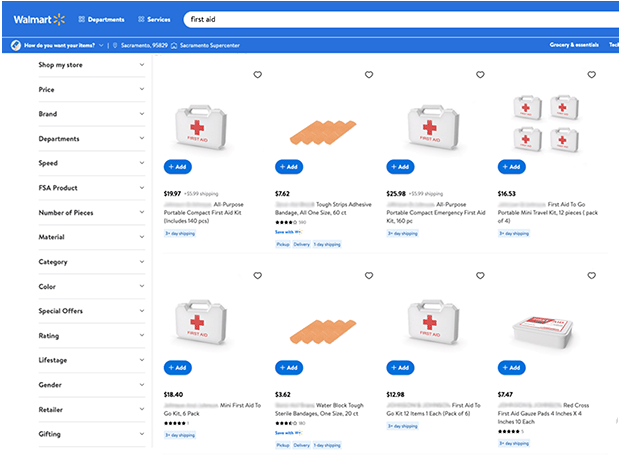The width and height of the screenshot is (620, 463).
Task: Click heart icon on $3.62 Water Block bandages
Action: [368, 275]
